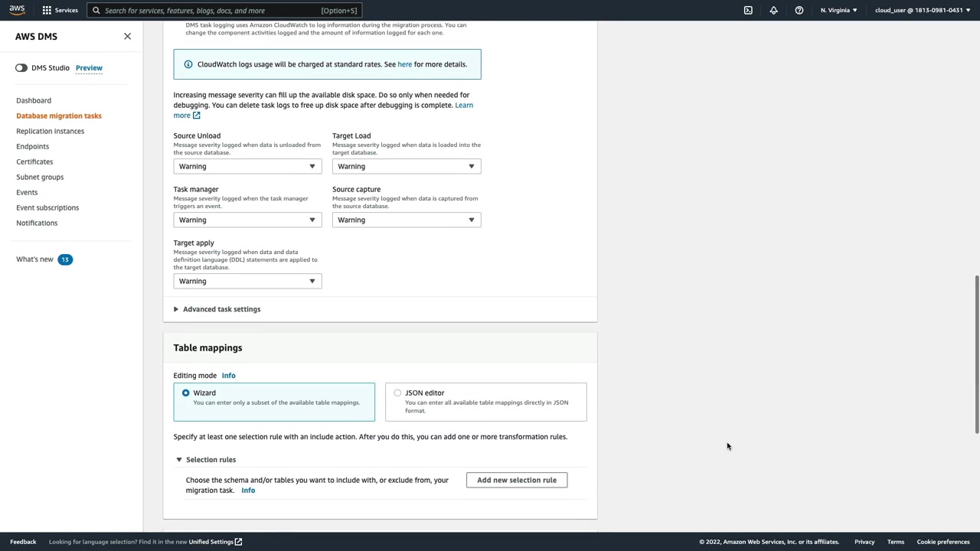The image size is (980, 551).
Task: Open Database migration tasks
Action: (x=59, y=116)
